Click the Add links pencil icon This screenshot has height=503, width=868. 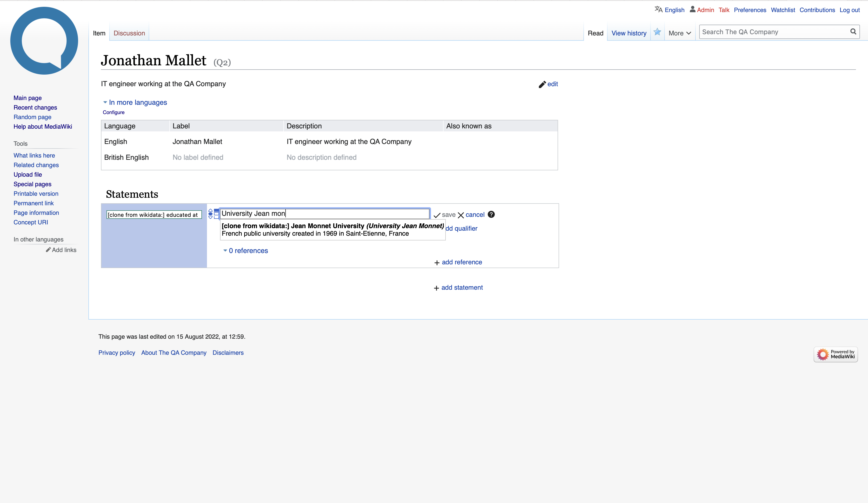[x=48, y=250]
